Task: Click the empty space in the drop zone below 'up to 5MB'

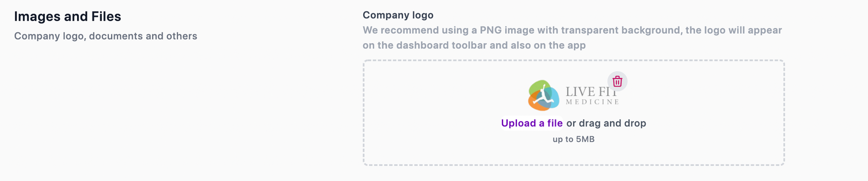Action: point(574,155)
